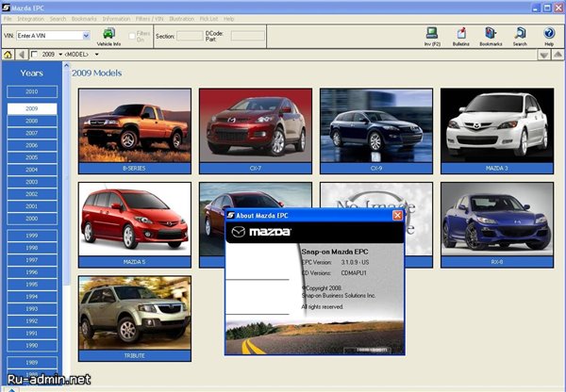The height and width of the screenshot is (392, 566).
Task: Open the Information menu
Action: 116,19
